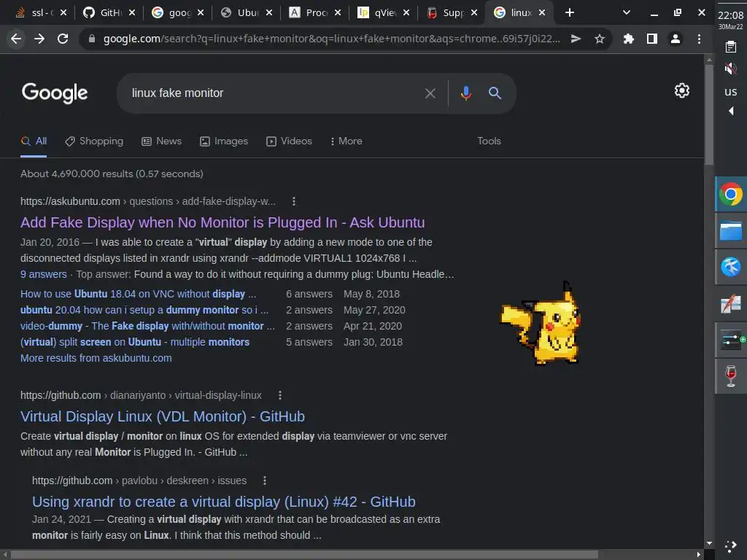Select the All results filter
Image resolution: width=747 pixels, height=560 pixels.
[x=34, y=141]
